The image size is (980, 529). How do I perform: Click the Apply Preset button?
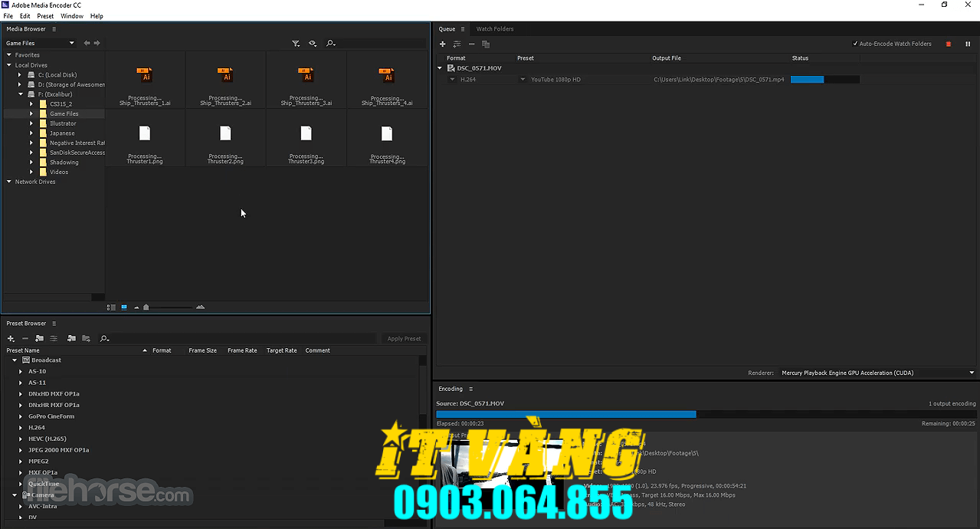click(x=403, y=338)
